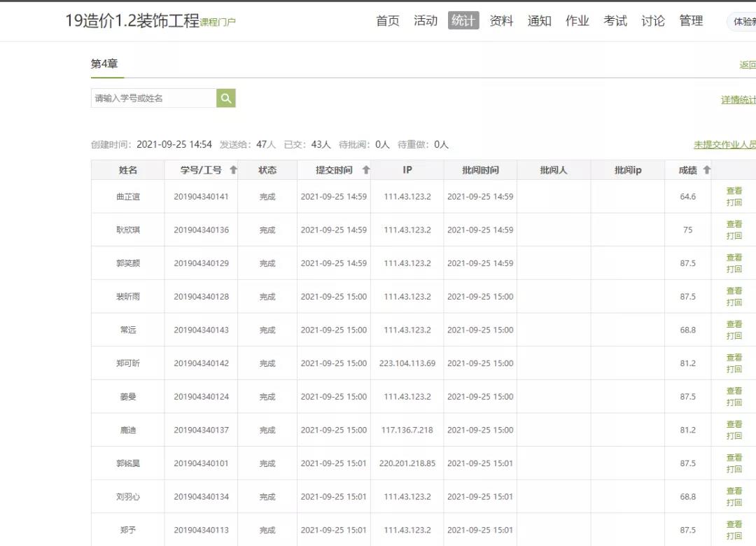756x546 pixels.
Task: Switch to 考试 section
Action: 615,21
